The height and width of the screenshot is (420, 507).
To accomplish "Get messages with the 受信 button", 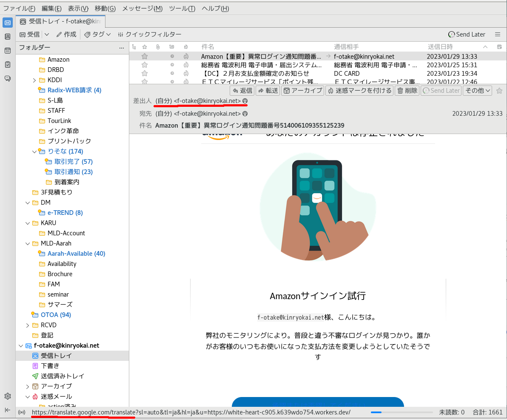I will [29, 34].
